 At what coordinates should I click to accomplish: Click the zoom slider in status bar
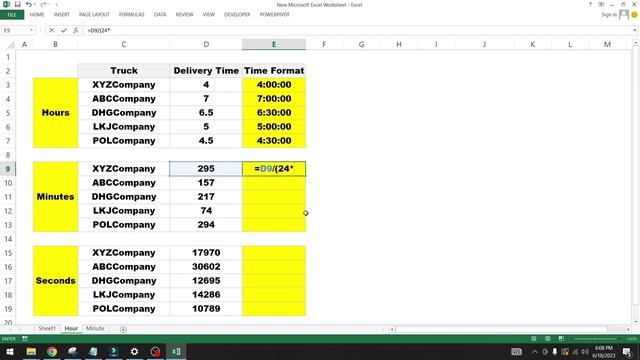[x=595, y=338]
